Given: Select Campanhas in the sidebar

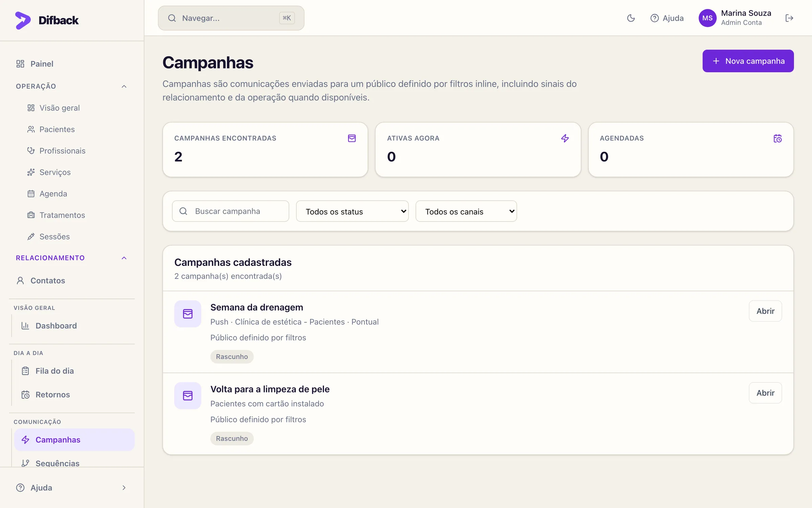Looking at the screenshot, I should [x=74, y=440].
